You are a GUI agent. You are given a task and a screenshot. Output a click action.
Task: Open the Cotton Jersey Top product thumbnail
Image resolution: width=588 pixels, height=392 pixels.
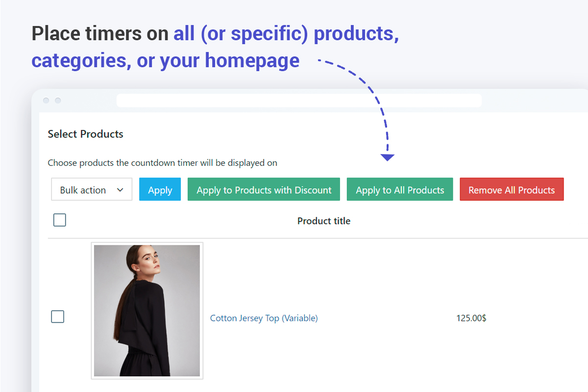click(147, 311)
